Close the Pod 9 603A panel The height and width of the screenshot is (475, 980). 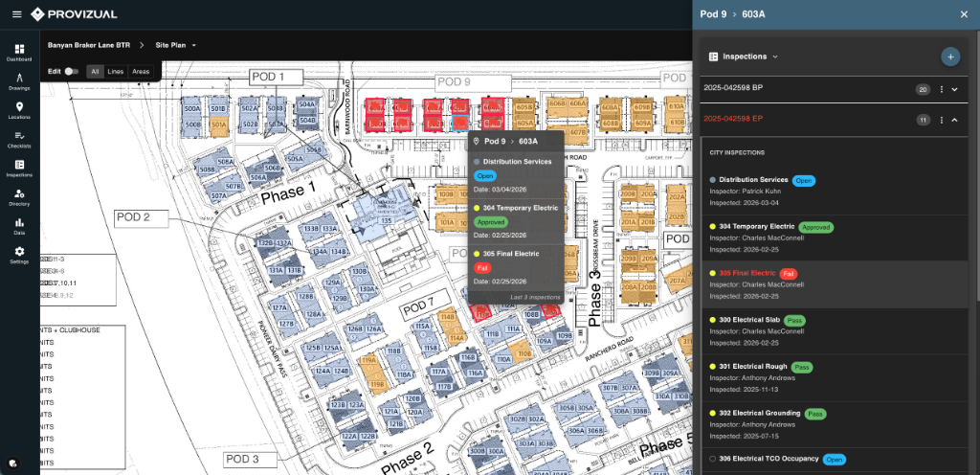point(964,14)
